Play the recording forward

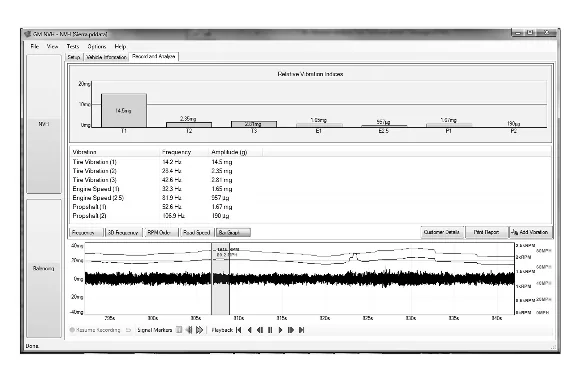click(280, 330)
